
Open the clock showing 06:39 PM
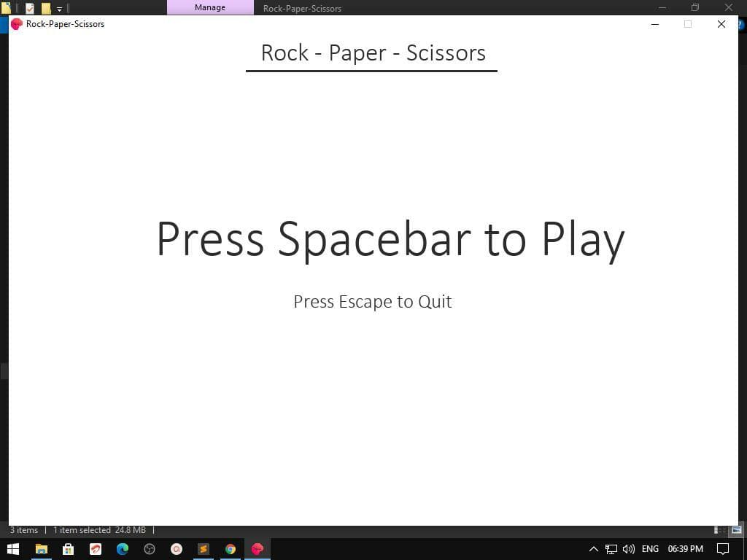[686, 549]
